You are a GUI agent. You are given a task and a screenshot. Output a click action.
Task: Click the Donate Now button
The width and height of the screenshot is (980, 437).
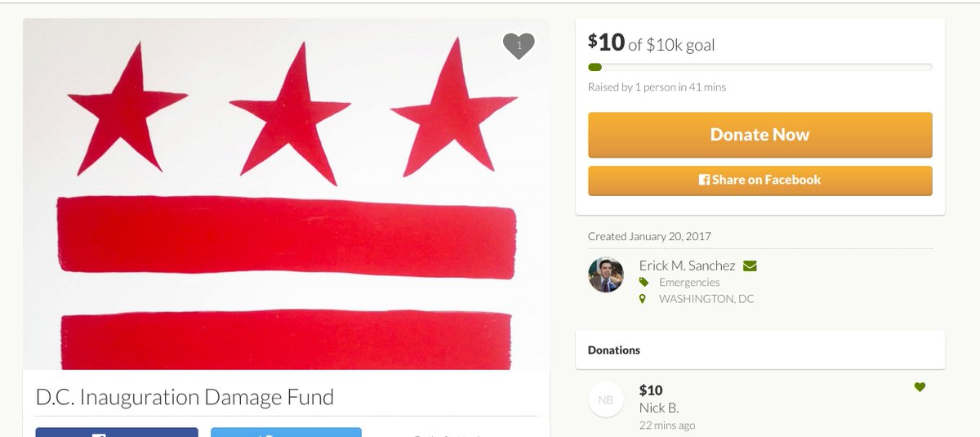point(760,135)
